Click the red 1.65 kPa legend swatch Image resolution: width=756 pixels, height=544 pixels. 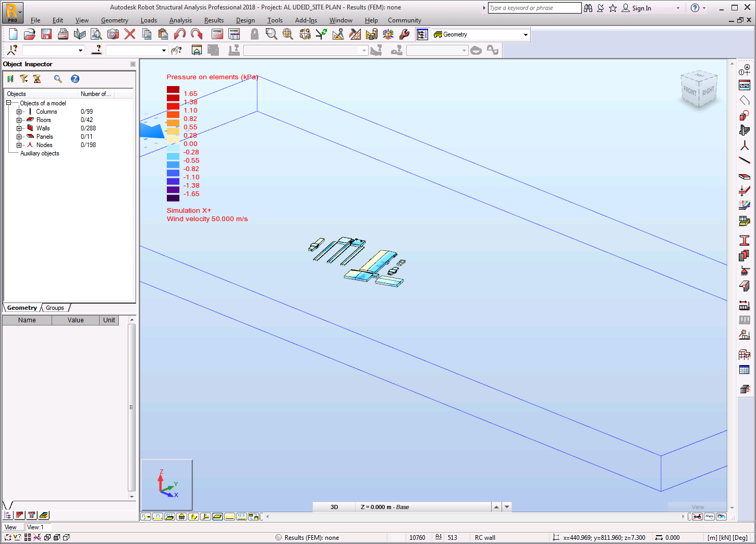pos(173,89)
